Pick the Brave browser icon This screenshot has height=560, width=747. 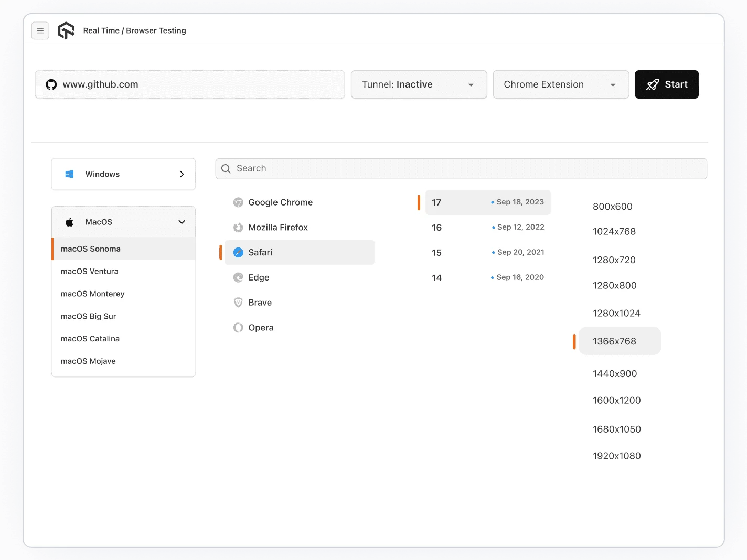tap(238, 303)
